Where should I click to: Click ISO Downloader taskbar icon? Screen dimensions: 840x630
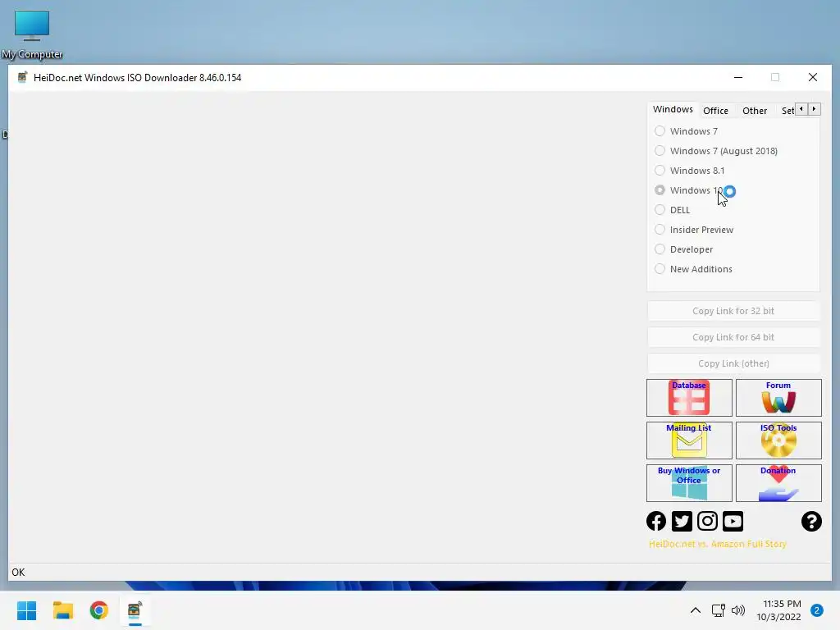(x=135, y=610)
